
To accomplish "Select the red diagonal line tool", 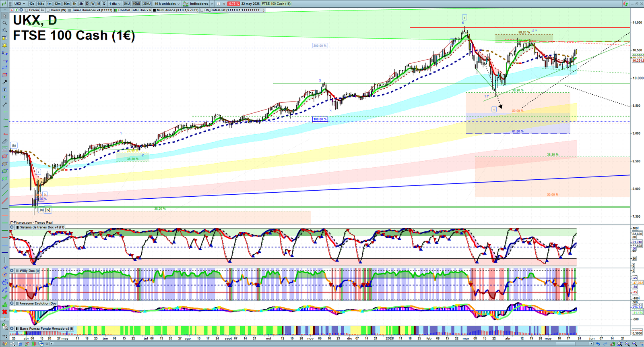I will [4, 200].
